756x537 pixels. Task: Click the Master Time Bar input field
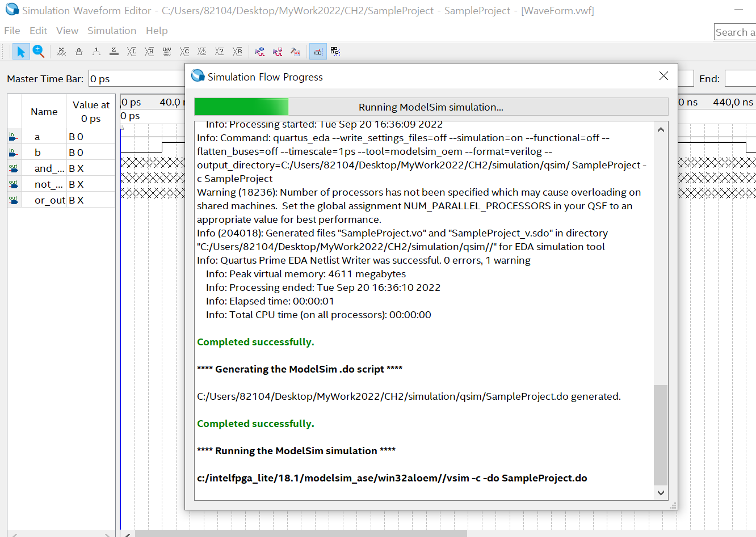[x=136, y=78]
